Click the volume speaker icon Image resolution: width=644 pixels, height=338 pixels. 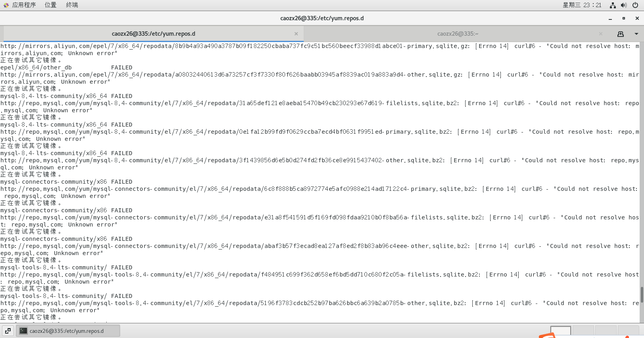coord(624,5)
